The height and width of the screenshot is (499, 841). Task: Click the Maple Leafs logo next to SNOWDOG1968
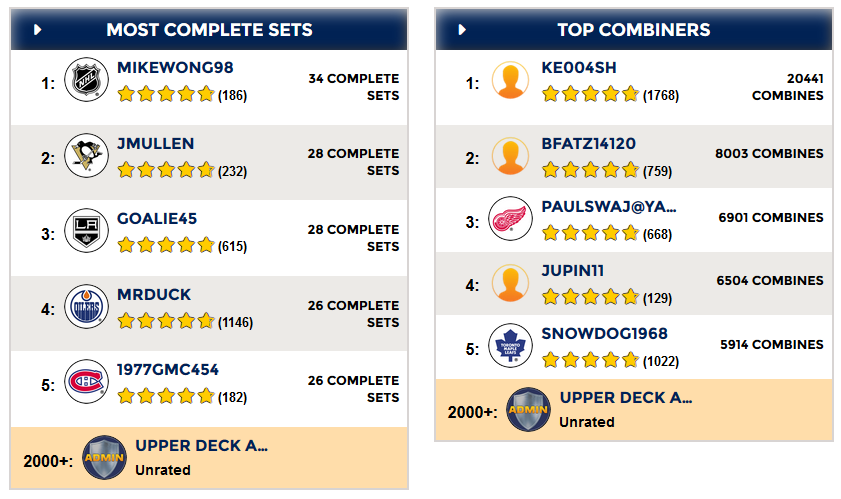[511, 346]
